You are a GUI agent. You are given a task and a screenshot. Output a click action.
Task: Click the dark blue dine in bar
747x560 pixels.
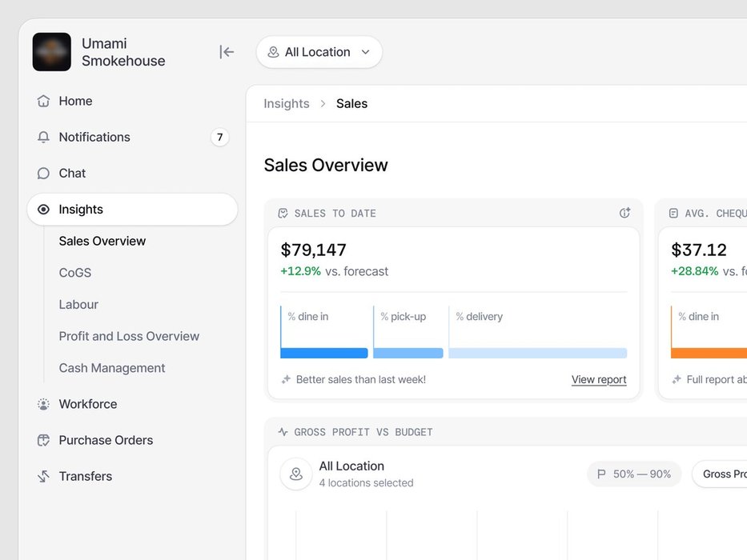pos(324,353)
